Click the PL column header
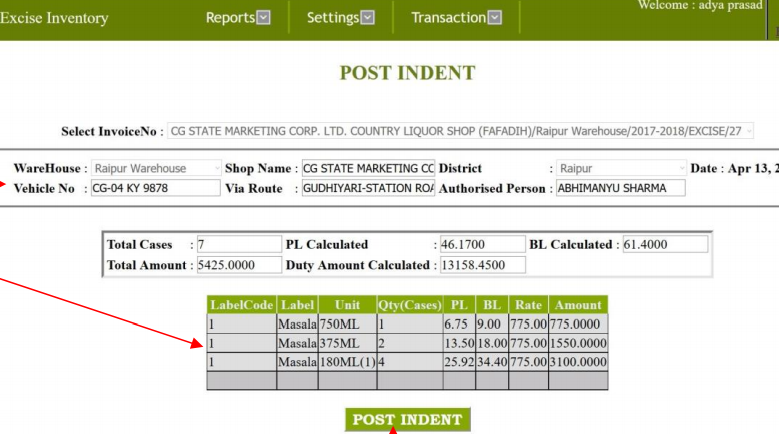The height and width of the screenshot is (434, 779). coord(459,305)
